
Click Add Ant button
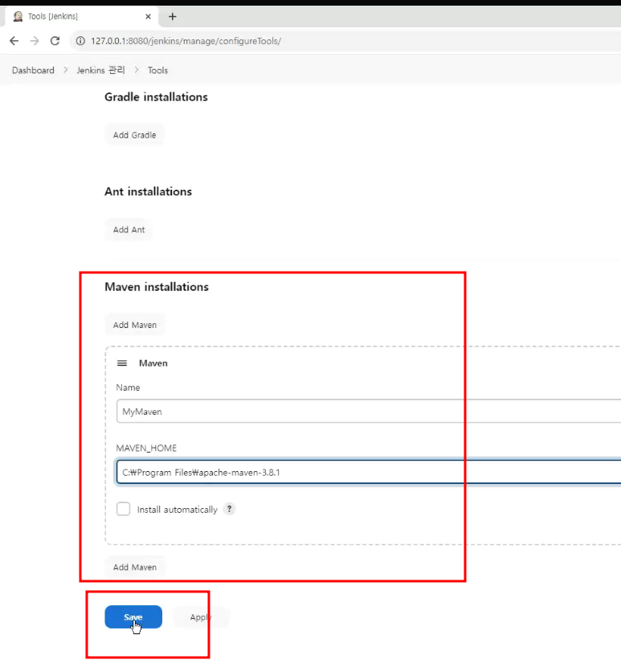point(129,230)
